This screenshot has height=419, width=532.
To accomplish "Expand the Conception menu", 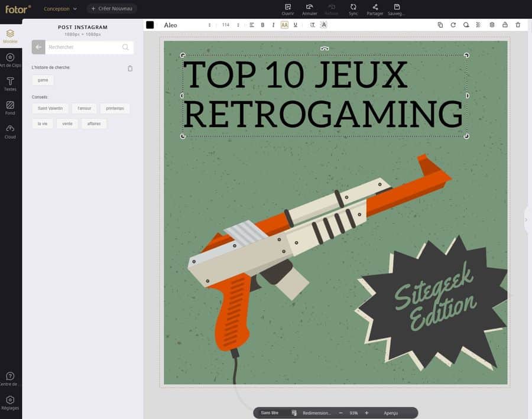I will click(x=60, y=9).
